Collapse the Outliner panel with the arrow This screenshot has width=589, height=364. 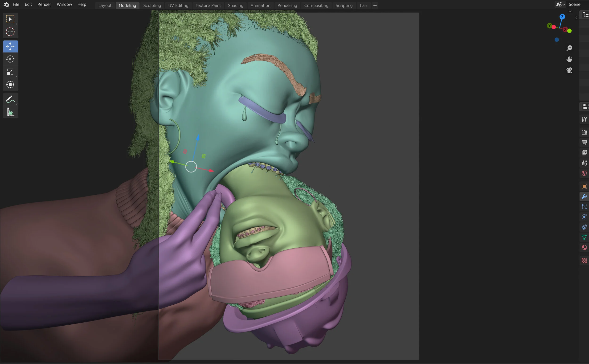pyautogui.click(x=577, y=17)
